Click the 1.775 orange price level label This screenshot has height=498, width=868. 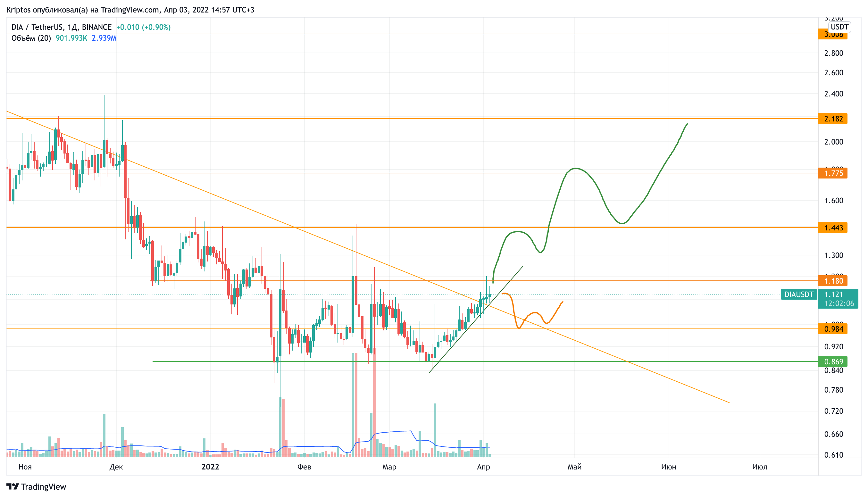(833, 173)
